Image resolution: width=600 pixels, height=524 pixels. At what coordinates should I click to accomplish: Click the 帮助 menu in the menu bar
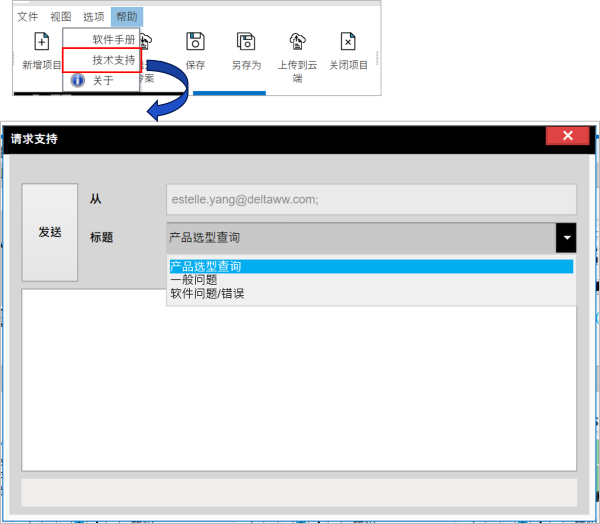127,17
